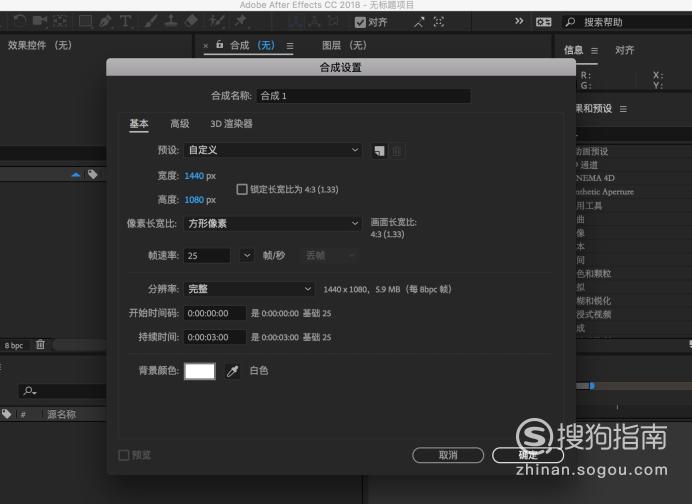692x504 pixels.
Task: Click the start timecode field
Action: pos(214,313)
